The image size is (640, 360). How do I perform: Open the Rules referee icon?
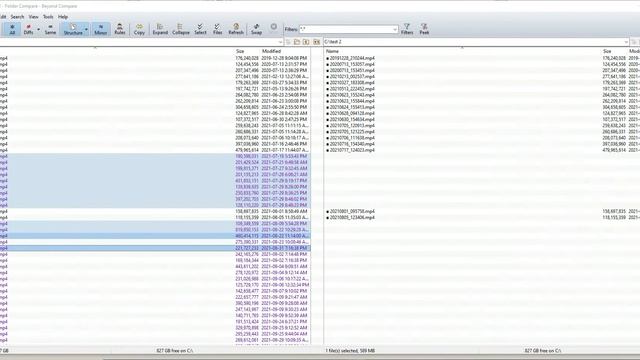(120, 29)
